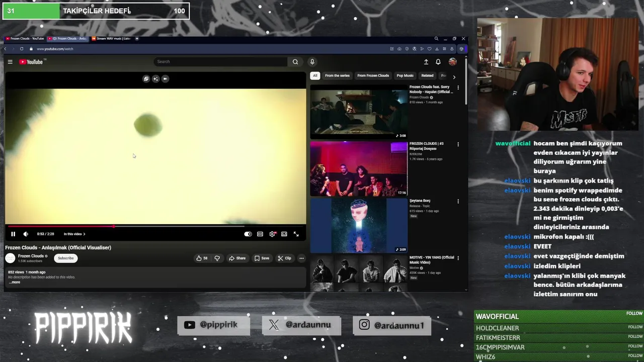Screen dimensions: 644x362
Task: Click the sparkle overlay icon above video
Action: pyautogui.click(x=155, y=78)
